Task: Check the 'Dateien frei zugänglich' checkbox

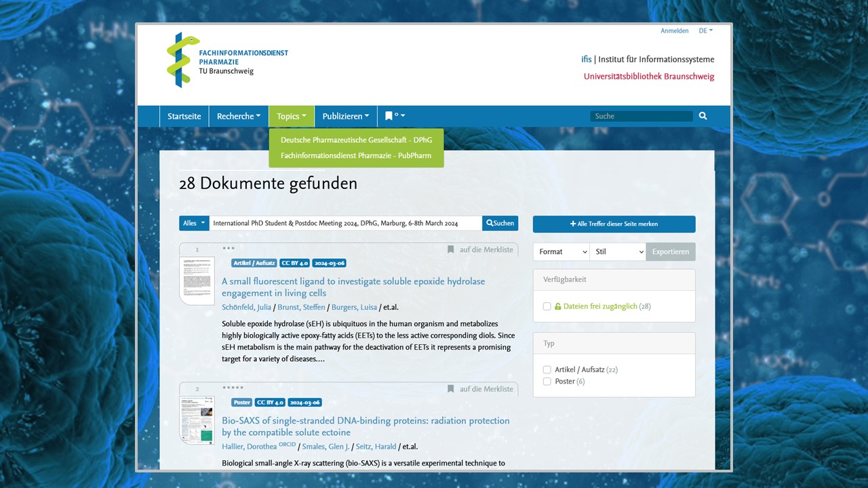Action: (x=547, y=306)
